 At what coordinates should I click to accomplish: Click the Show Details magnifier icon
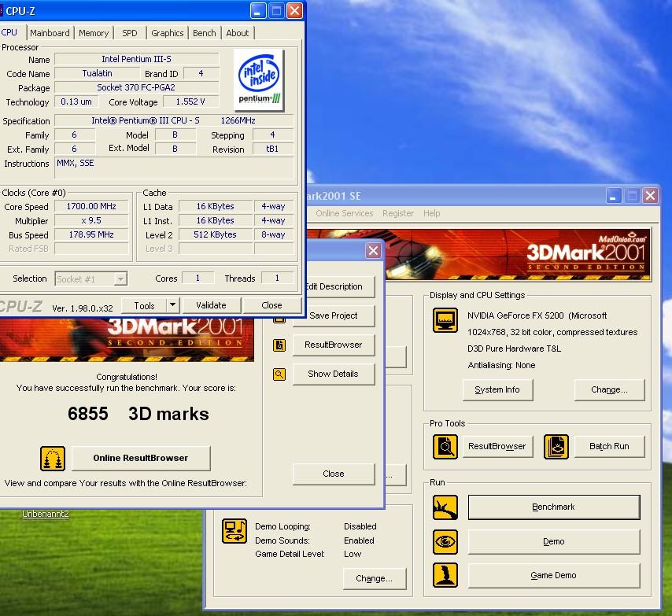pyautogui.click(x=279, y=374)
